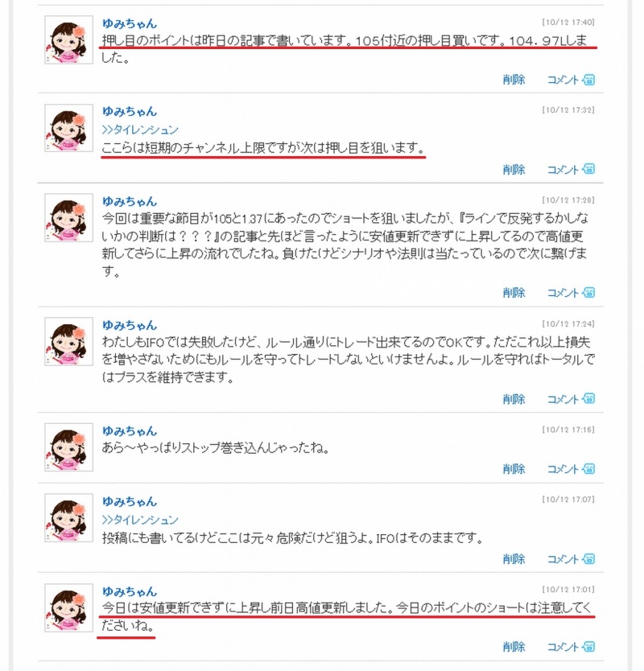
Task: Click avatar thumbnail of the 17:28 post
Action: tap(68, 218)
